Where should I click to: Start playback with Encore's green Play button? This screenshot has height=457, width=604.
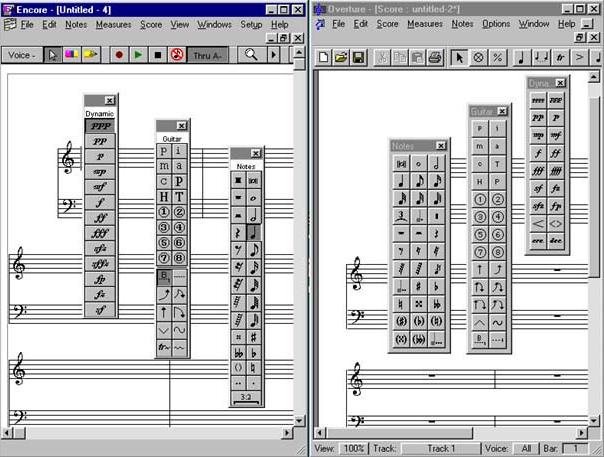(138, 55)
